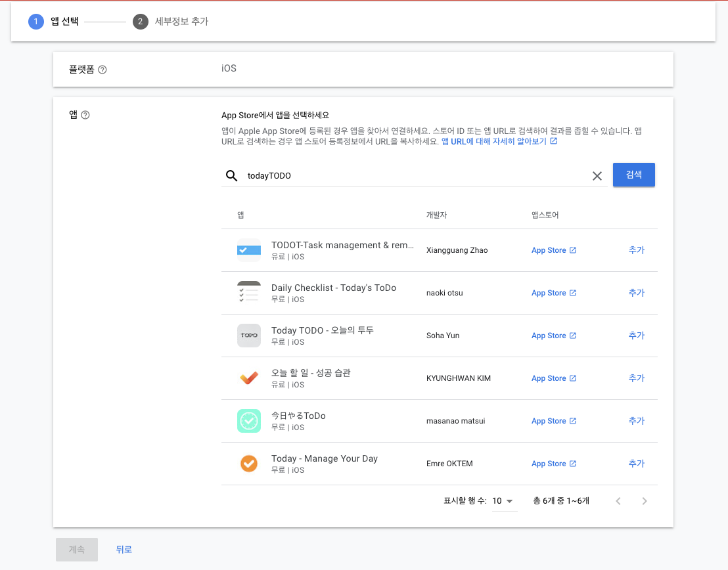Screen dimensions: 728x570
Task: Click 추가 for Today TODO - 오늘의 투두
Action: (x=637, y=336)
